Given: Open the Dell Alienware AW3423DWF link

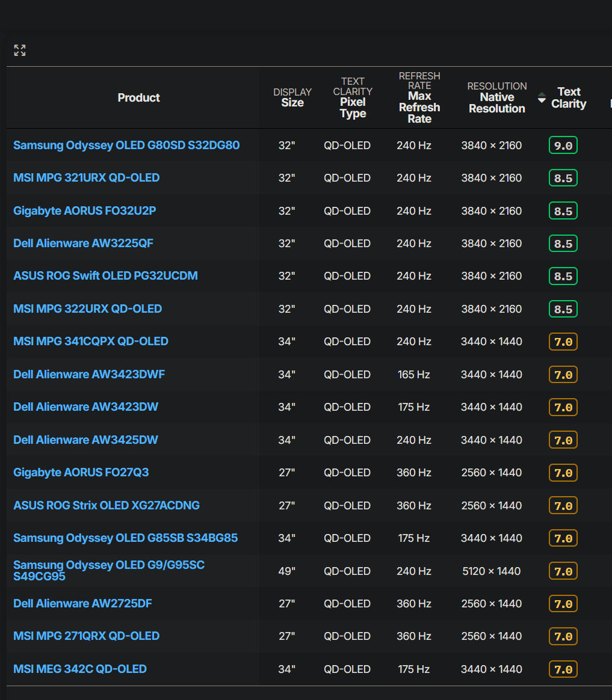Looking at the screenshot, I should click(89, 374).
